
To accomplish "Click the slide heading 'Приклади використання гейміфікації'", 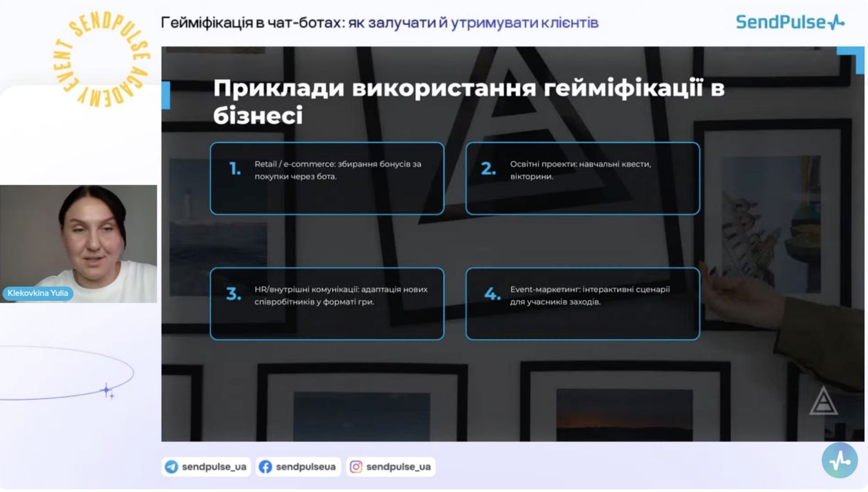I will [x=468, y=101].
